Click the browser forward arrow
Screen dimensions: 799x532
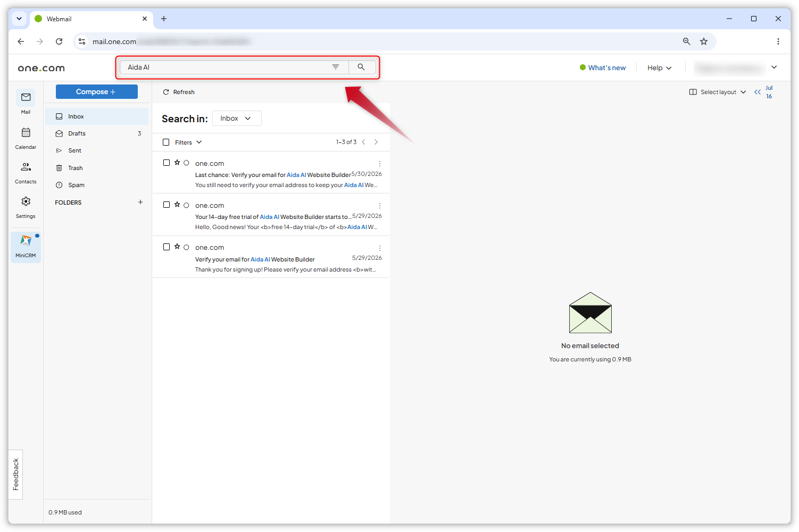coord(40,41)
